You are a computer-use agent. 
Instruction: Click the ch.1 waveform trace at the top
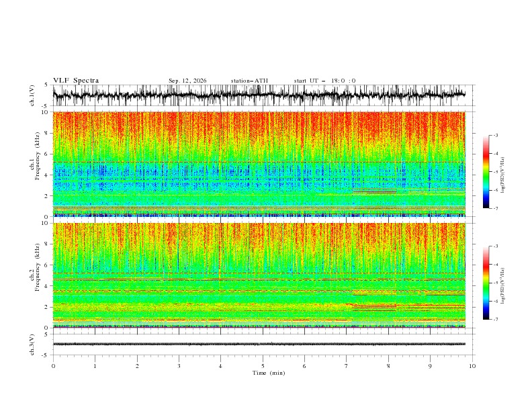[x=259, y=95]
